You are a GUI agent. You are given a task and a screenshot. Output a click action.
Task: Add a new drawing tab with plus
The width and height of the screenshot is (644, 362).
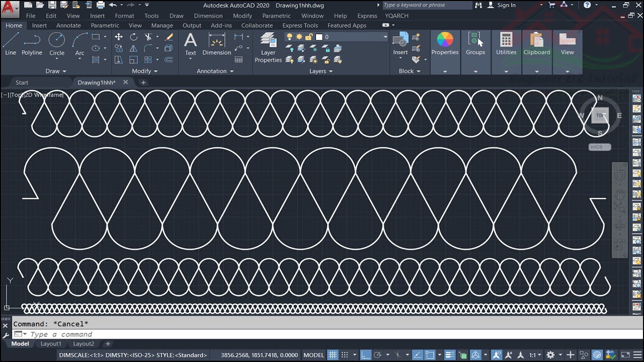tap(143, 82)
